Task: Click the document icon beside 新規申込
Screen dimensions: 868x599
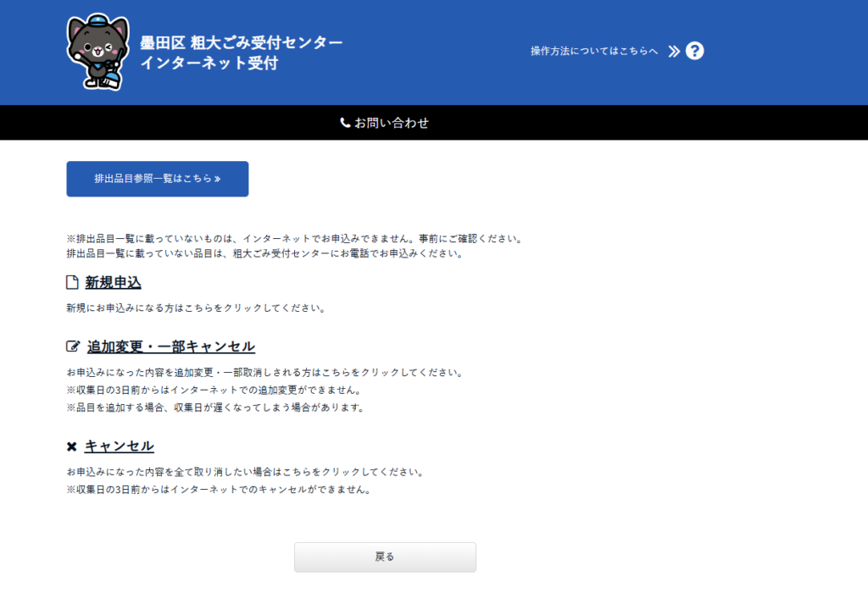Action: point(72,283)
